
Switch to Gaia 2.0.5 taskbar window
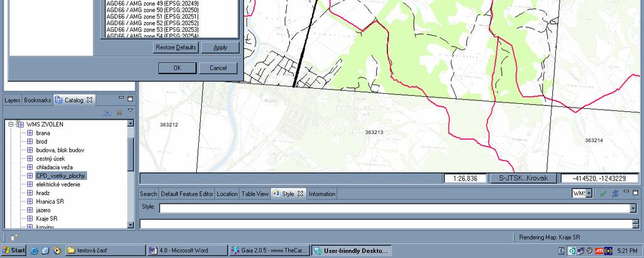269,250
